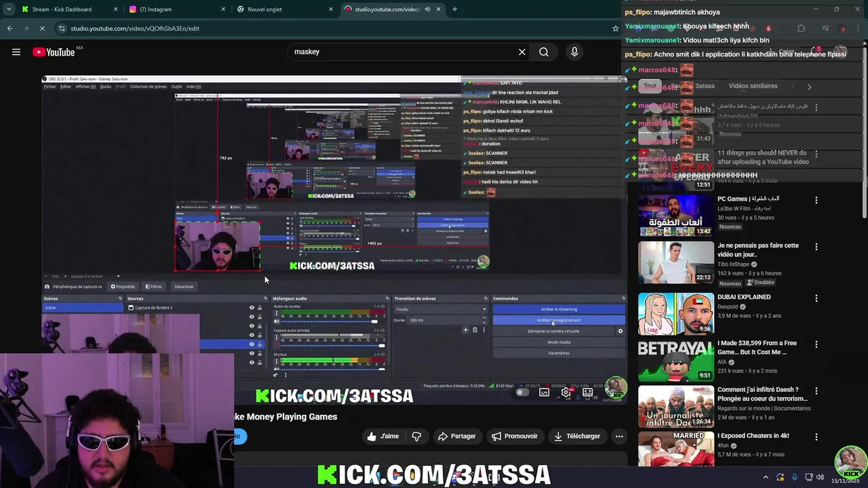Screen dimensions: 868x488
Task: Bookmark this page with the star icon
Action: [x=616, y=28]
